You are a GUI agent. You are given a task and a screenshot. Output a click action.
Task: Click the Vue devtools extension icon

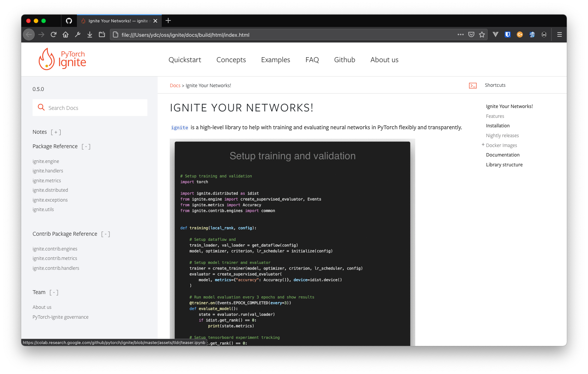(x=496, y=34)
